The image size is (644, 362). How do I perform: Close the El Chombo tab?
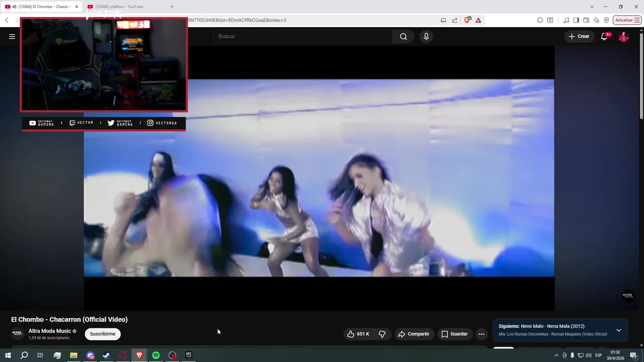click(77, 7)
